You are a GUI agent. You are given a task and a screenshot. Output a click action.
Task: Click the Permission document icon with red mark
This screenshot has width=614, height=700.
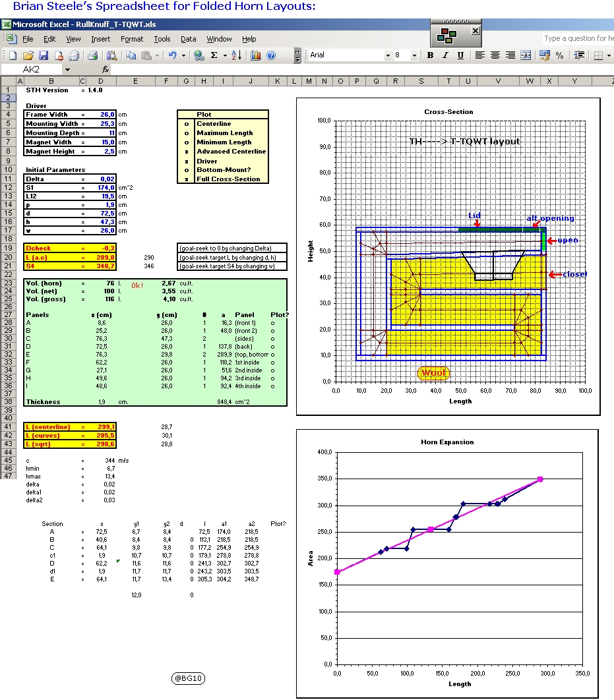[59, 55]
